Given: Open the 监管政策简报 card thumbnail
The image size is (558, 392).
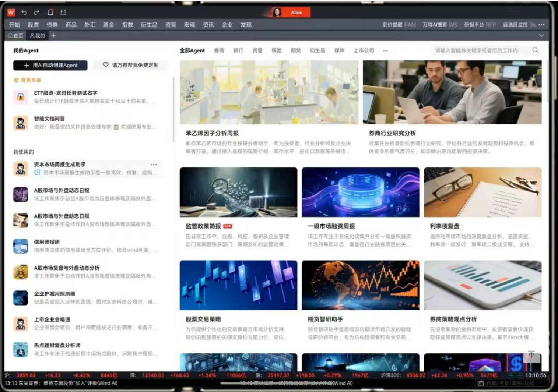Looking at the screenshot, I should pos(238,192).
